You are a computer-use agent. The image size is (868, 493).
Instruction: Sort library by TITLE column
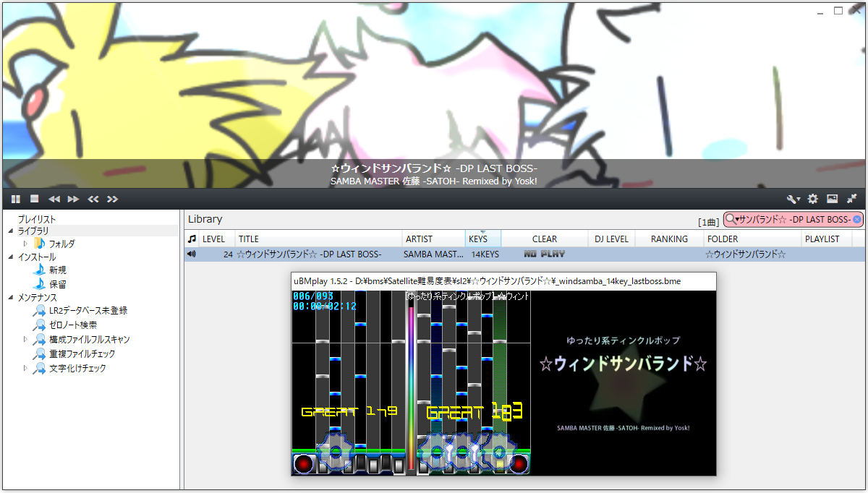click(319, 239)
